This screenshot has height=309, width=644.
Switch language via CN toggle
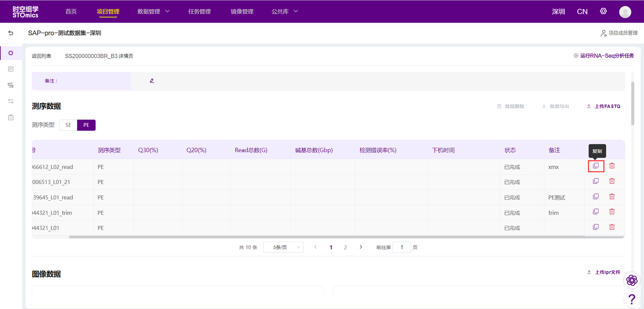coord(582,12)
